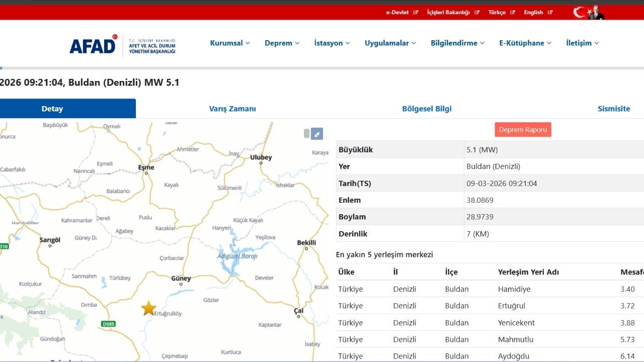Switch to the Varış Zamanı tab
644x362 pixels.
[232, 109]
